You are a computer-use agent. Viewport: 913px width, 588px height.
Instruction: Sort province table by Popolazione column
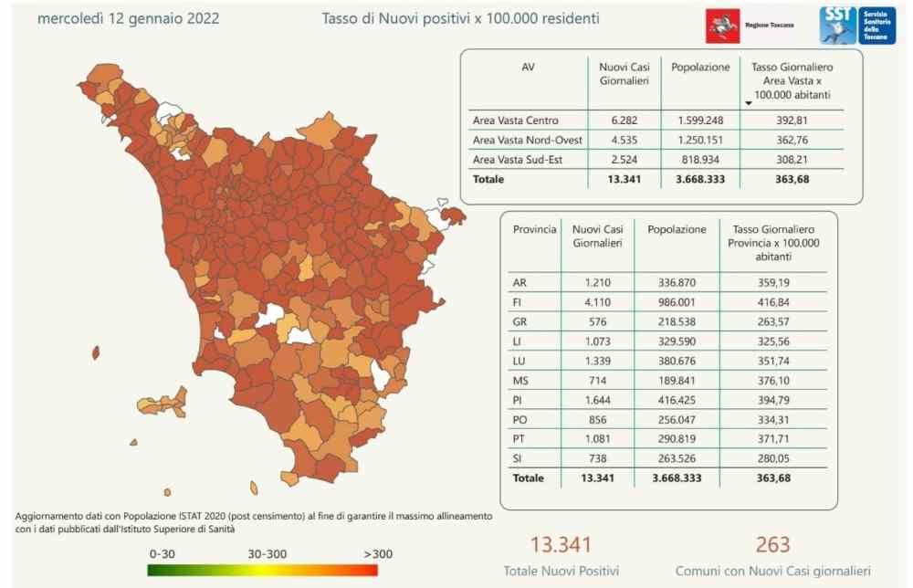coord(677,230)
